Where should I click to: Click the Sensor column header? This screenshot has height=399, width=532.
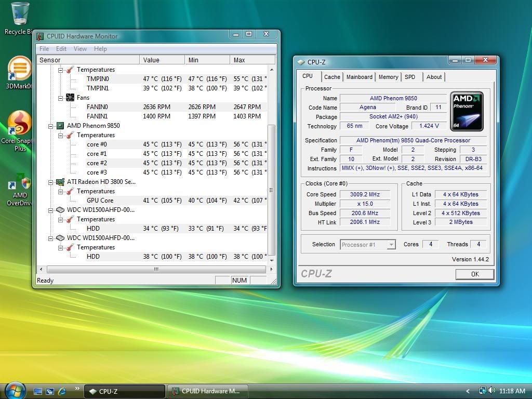pos(88,60)
